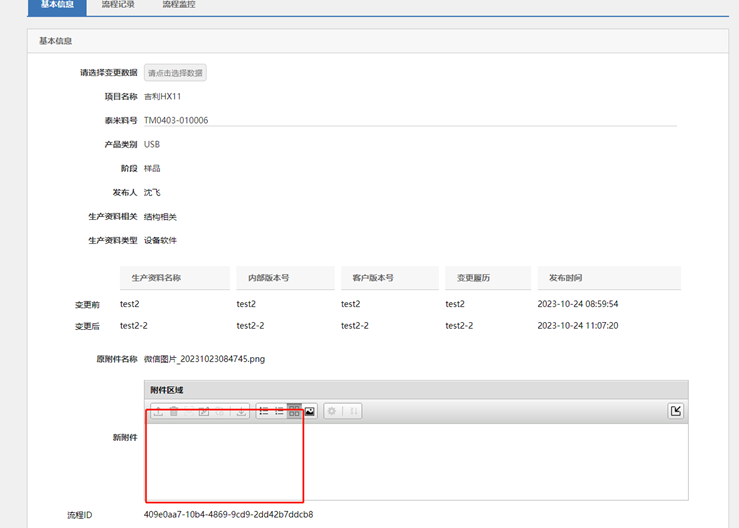Viewport: 739px width, 528px height.
Task: Click the 原附件名称 label
Action: click(x=117, y=359)
